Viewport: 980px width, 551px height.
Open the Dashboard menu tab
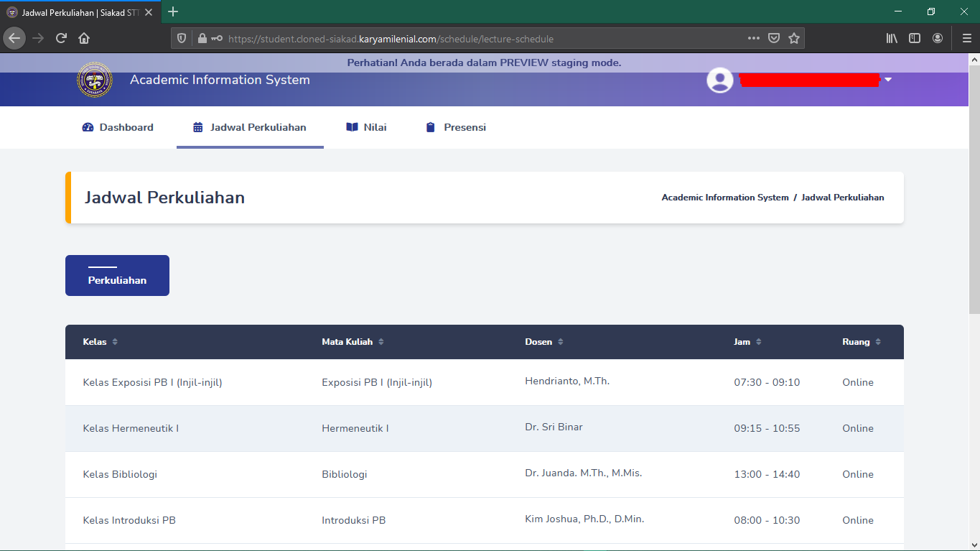click(x=118, y=127)
